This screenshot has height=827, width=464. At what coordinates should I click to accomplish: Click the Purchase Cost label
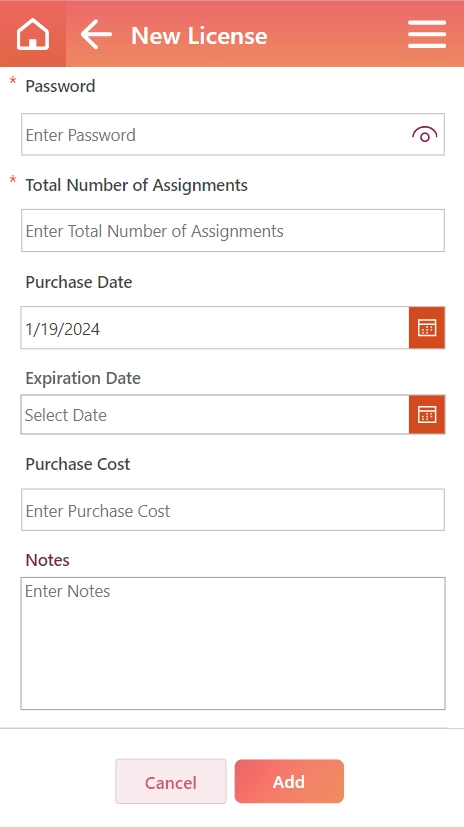[x=78, y=464]
